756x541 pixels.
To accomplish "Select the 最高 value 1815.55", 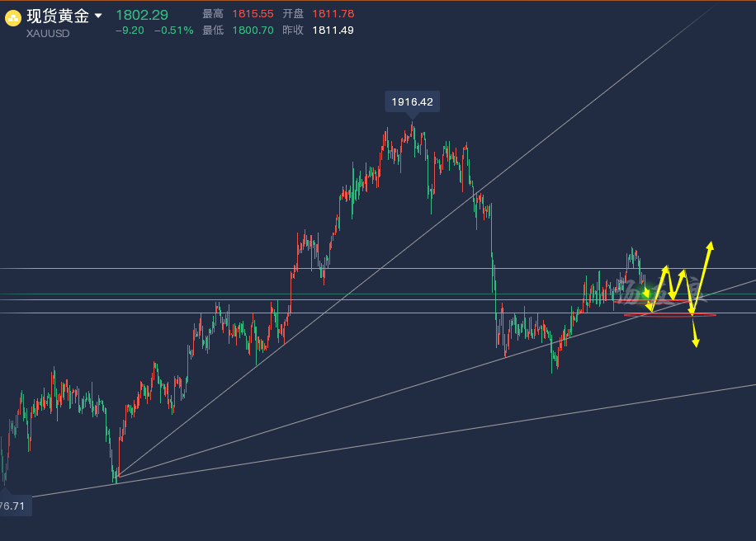I will [252, 14].
